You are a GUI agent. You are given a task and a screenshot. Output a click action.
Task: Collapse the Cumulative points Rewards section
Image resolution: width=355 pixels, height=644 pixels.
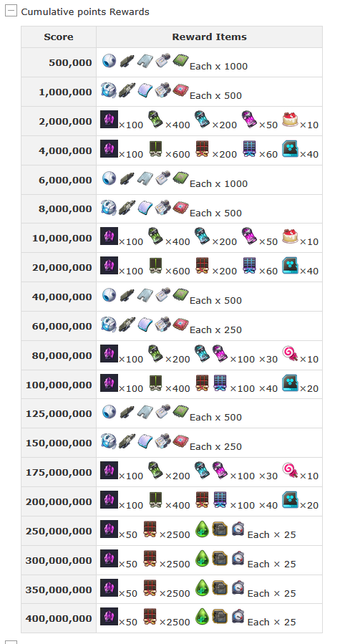coord(11,11)
